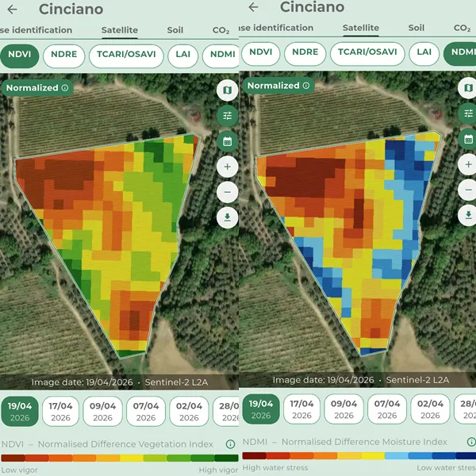Open CO₂ tab in right screen
This screenshot has height=476, width=476.
coord(462,28)
